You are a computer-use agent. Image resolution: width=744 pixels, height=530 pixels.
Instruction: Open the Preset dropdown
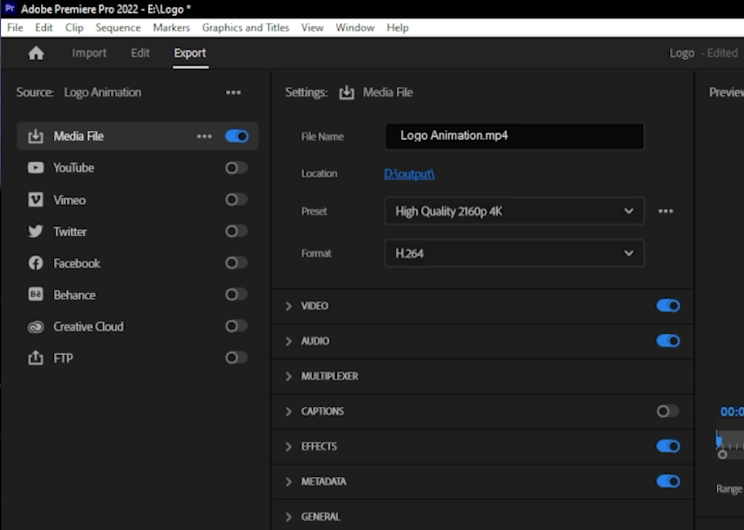[x=514, y=211]
